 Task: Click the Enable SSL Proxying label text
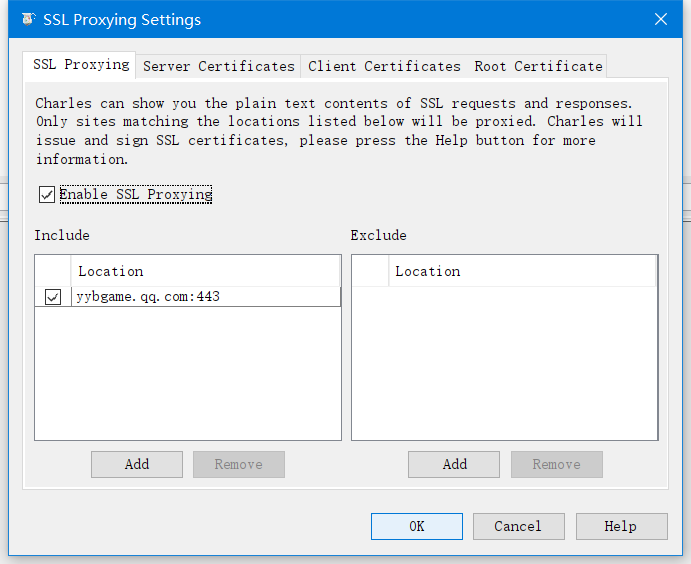(136, 194)
